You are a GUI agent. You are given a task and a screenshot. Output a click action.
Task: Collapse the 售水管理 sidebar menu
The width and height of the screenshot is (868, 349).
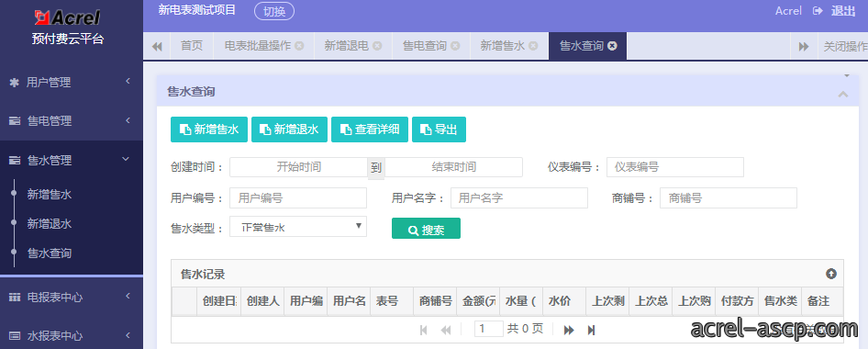click(72, 161)
